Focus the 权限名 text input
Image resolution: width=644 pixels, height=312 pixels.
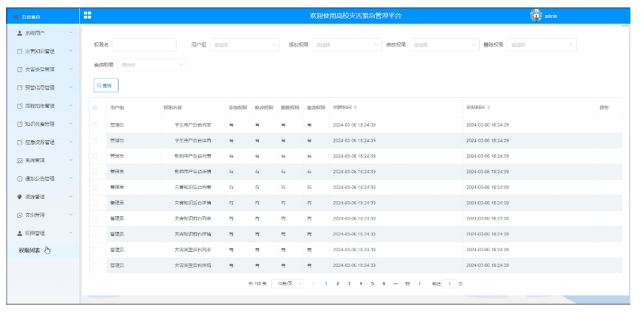[x=145, y=44]
